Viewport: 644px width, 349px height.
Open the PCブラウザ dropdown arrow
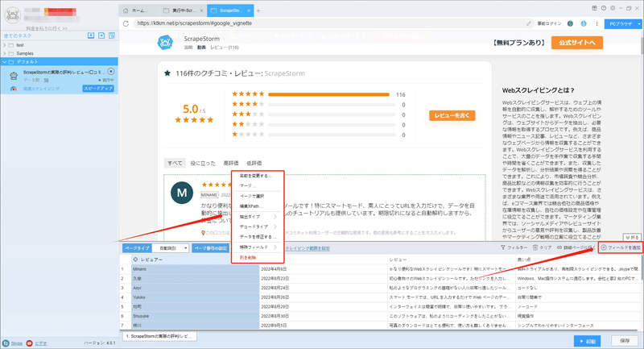pyautogui.click(x=639, y=24)
